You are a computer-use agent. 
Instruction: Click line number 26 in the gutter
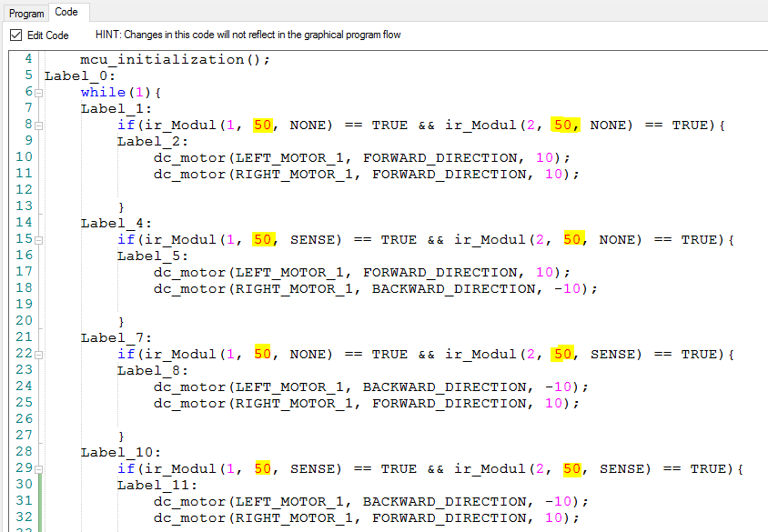pyautogui.click(x=24, y=418)
